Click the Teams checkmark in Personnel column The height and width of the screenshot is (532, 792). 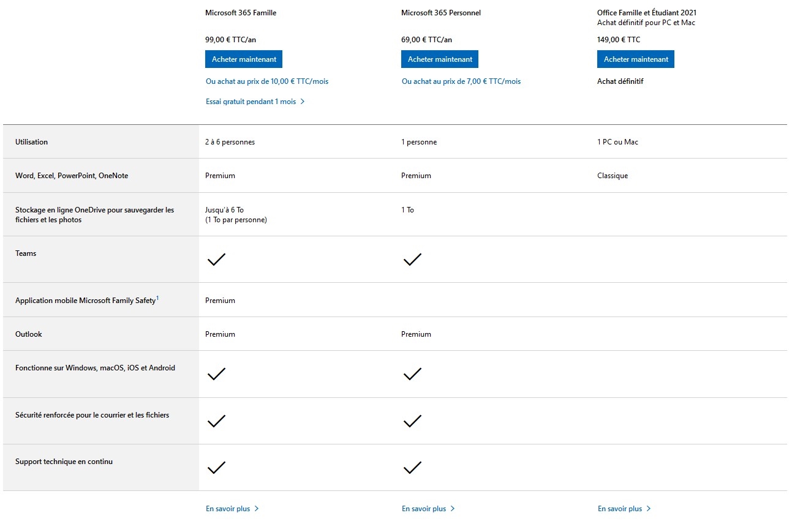pyautogui.click(x=412, y=260)
